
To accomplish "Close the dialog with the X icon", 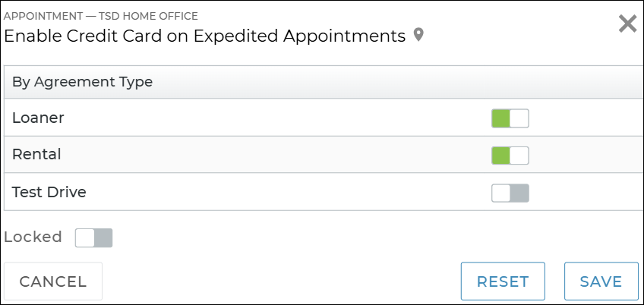I will 627,24.
